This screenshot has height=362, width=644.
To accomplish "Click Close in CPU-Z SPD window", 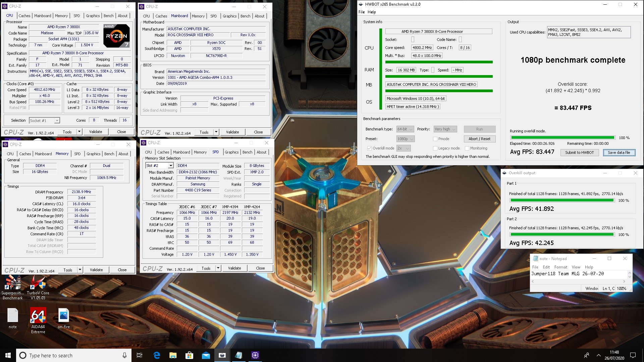I will (260, 268).
